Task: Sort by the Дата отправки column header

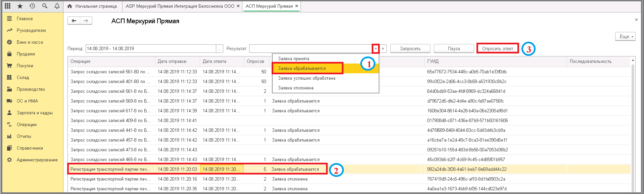Action: [177, 62]
